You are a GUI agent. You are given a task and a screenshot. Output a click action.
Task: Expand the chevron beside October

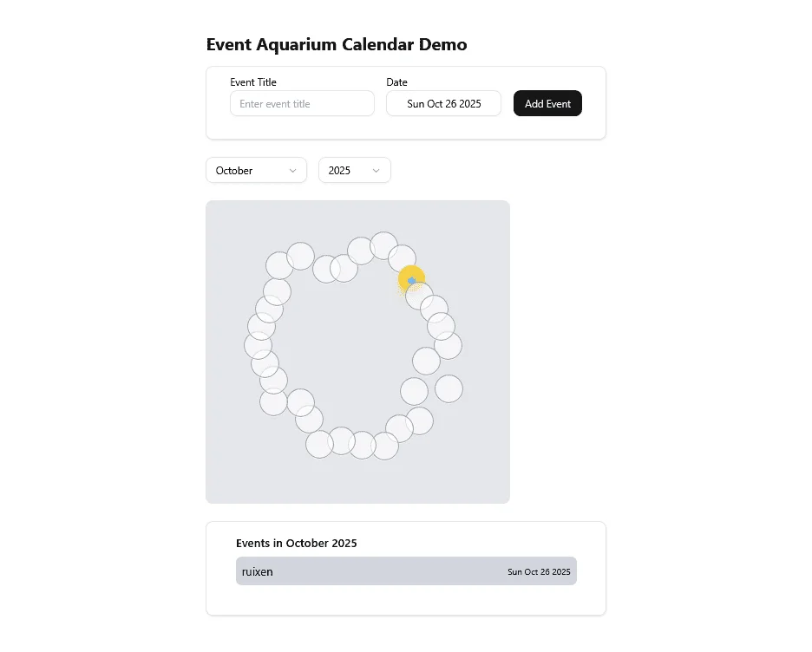294,171
